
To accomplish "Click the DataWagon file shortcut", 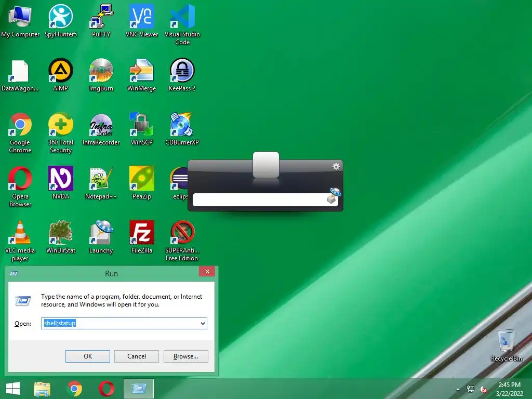I will point(20,75).
